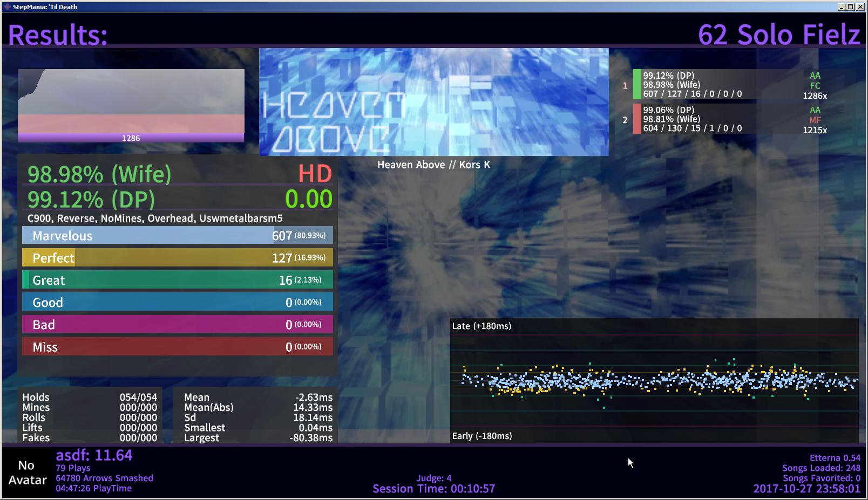Click the Heaven Above song banner

click(433, 102)
